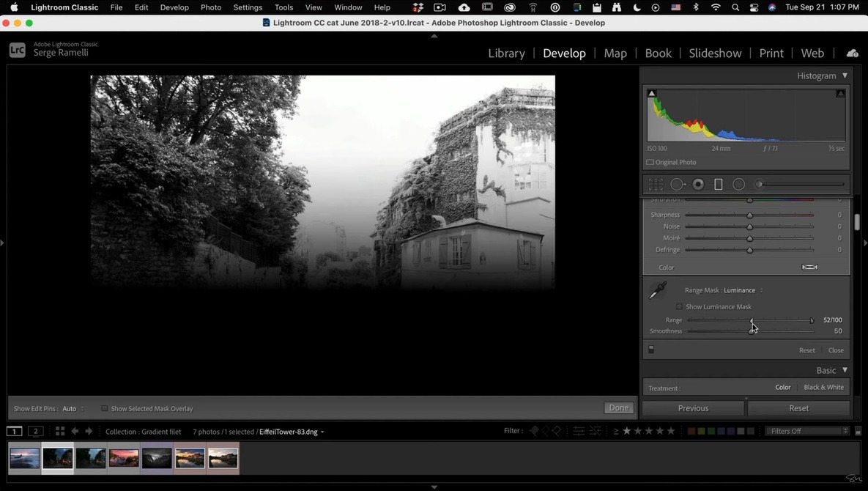The image size is (868, 491).
Task: Hide the top module picker panel arrow
Action: pos(434,35)
